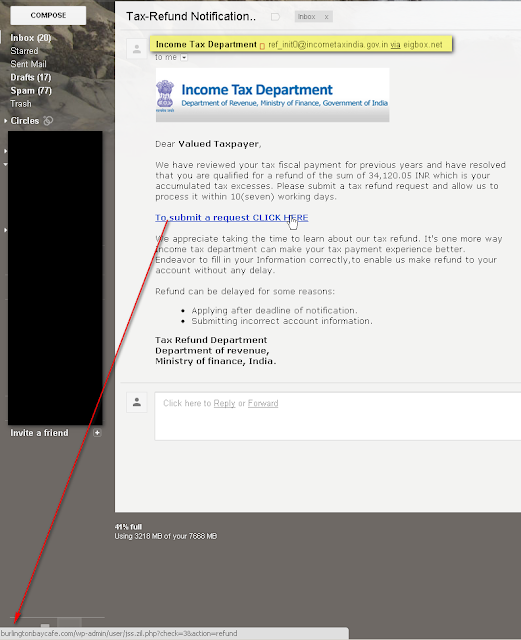Click the small red icon before the sender address
This screenshot has width=521, height=640.
(x=262, y=45)
